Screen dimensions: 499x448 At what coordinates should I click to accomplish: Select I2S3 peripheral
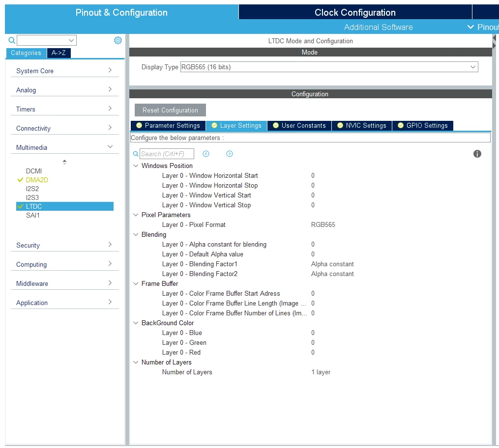coord(32,197)
